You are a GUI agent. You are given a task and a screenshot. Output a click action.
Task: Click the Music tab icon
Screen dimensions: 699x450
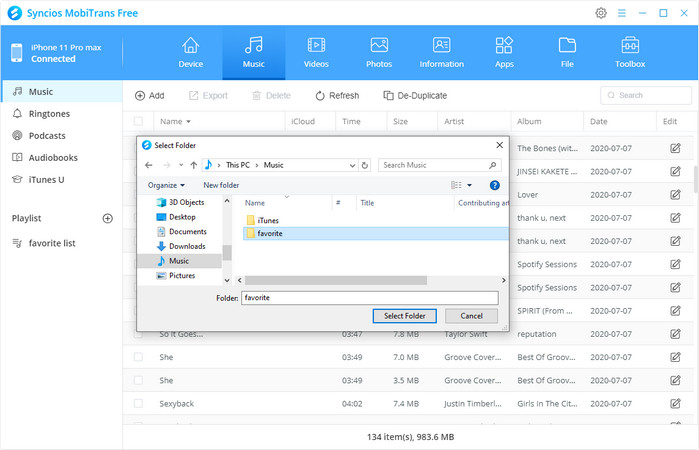[x=254, y=45]
